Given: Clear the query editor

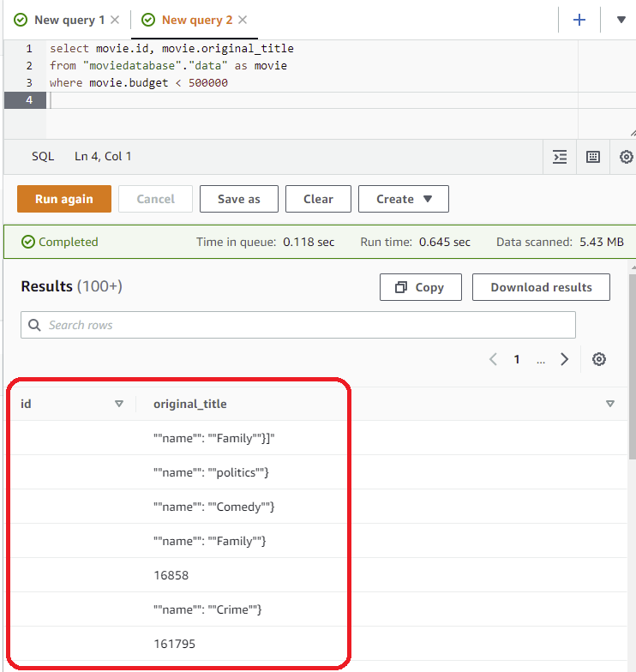Looking at the screenshot, I should pyautogui.click(x=318, y=199).
